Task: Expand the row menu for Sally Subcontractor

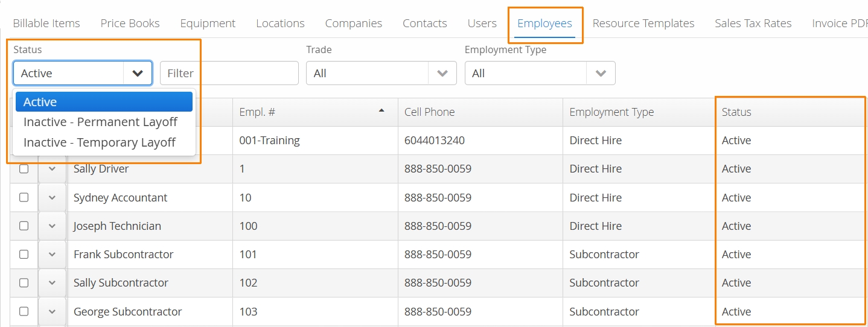Action: point(53,282)
